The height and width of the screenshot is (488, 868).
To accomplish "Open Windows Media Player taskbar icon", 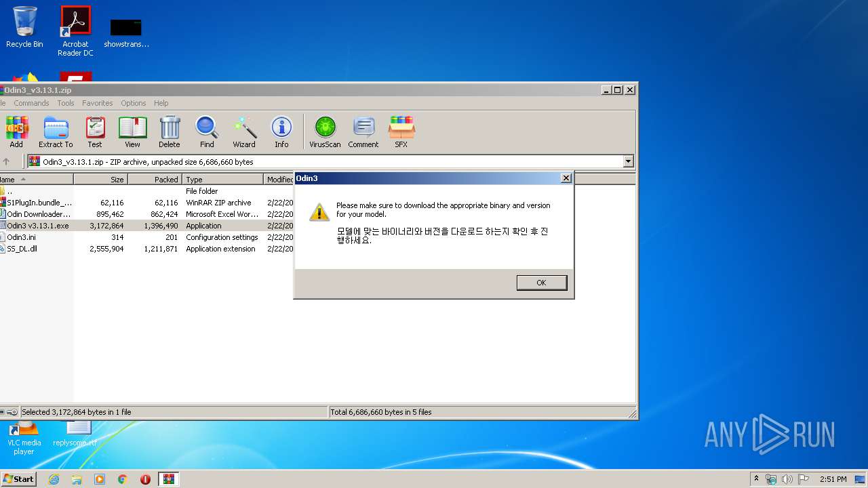I will pyautogui.click(x=100, y=479).
